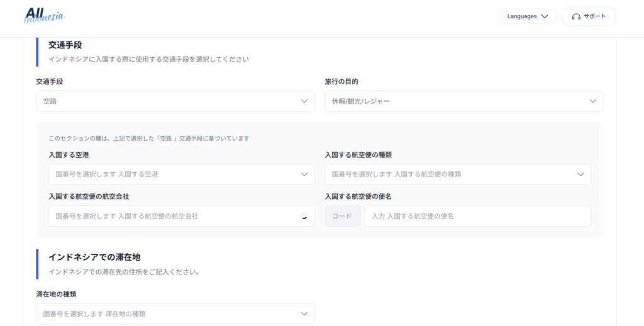Click the インドネシアでの滞在地 section heading
This screenshot has height=326, width=644.
coord(94,257)
